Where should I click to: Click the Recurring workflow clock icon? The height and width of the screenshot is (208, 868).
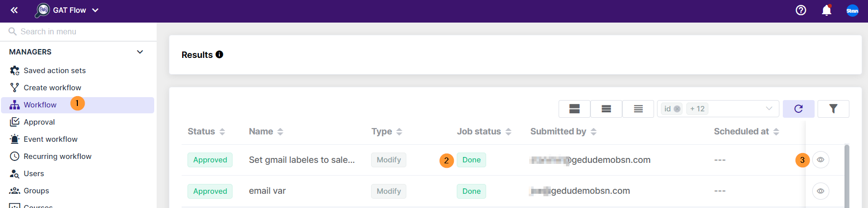(15, 156)
